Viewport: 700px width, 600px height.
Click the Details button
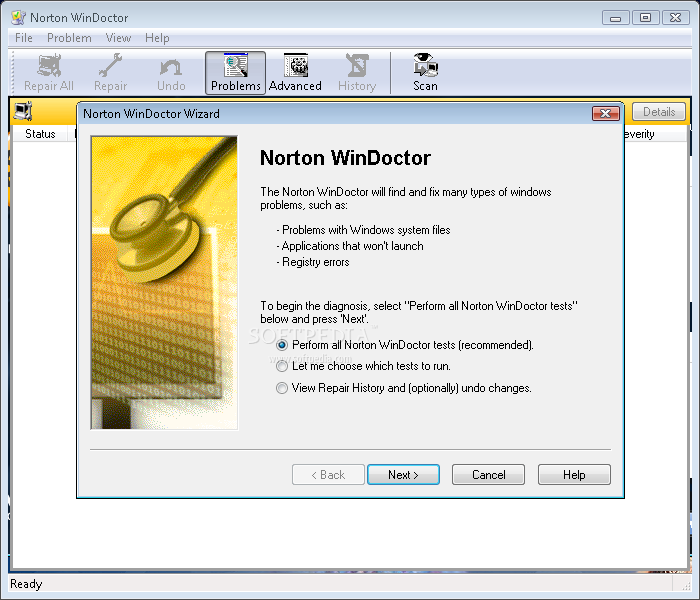[659, 112]
